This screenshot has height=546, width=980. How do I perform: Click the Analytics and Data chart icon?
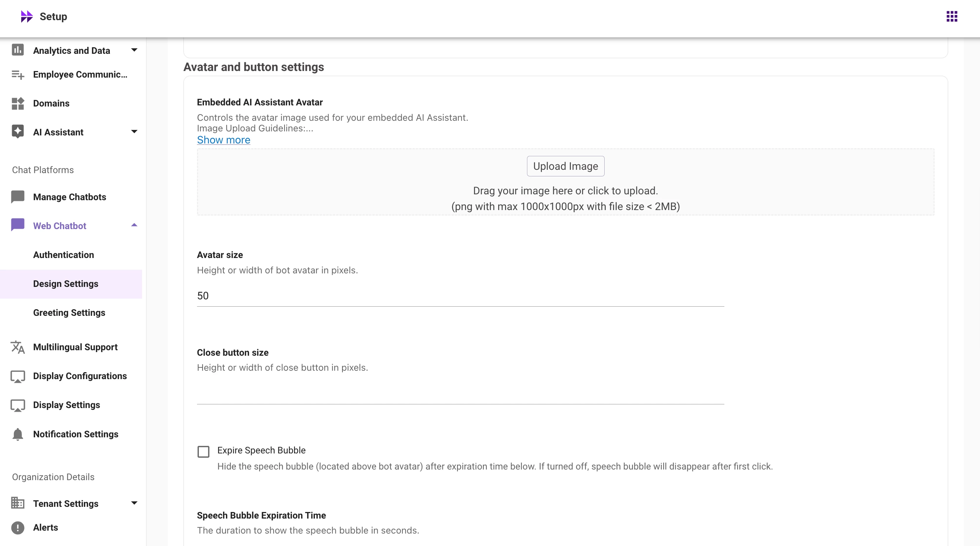click(18, 50)
